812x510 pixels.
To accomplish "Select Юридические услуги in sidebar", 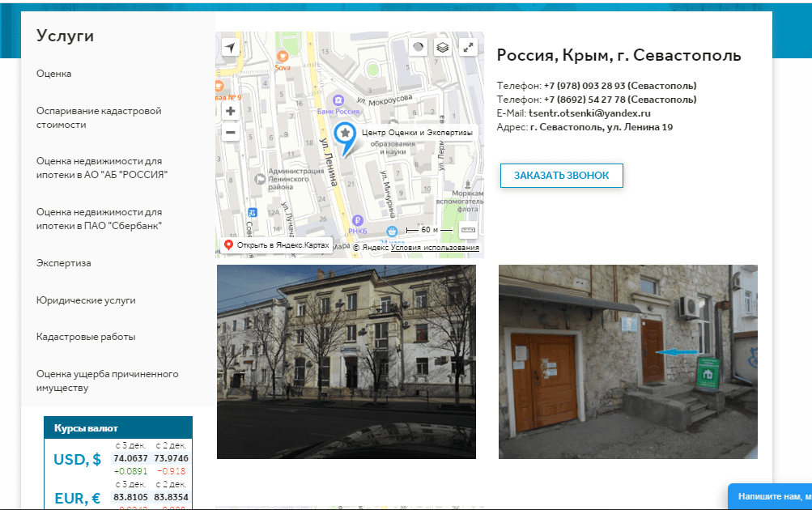I will pos(86,300).
